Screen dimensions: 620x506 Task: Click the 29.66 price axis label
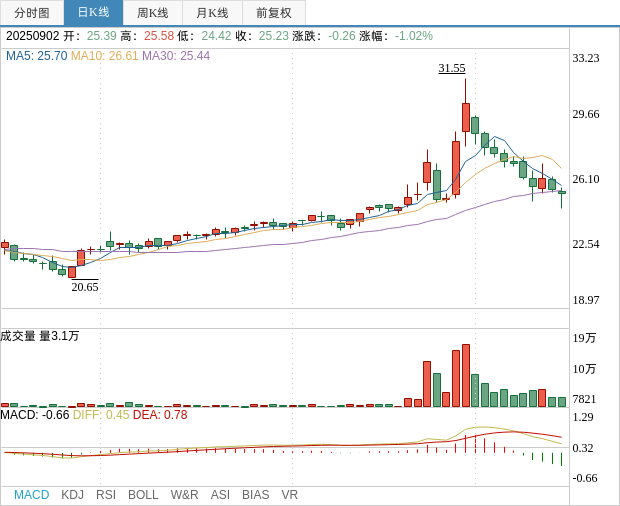click(586, 114)
